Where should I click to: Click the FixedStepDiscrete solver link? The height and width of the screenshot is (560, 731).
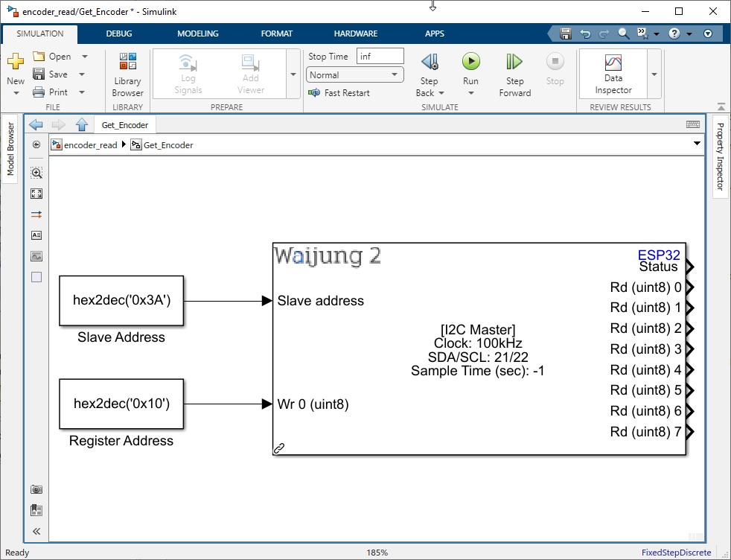pos(676,553)
